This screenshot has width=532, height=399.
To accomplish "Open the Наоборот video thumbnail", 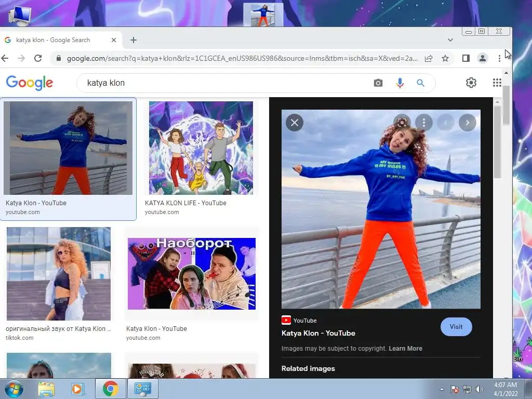I will coord(191,274).
